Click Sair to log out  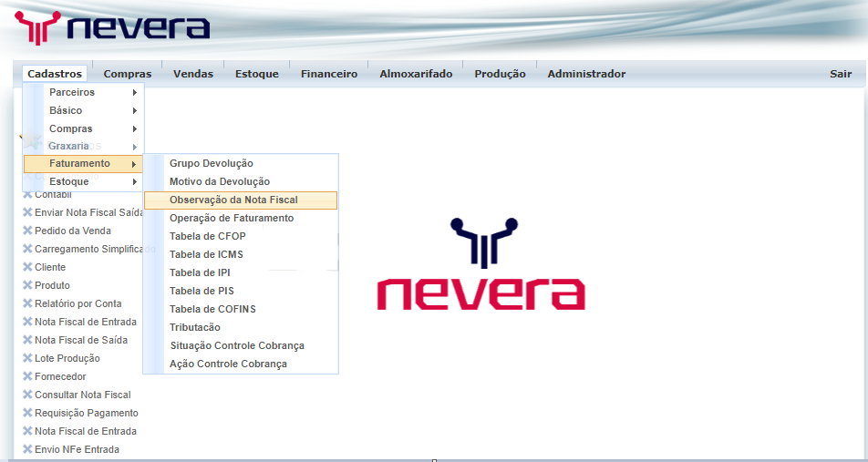click(x=841, y=74)
